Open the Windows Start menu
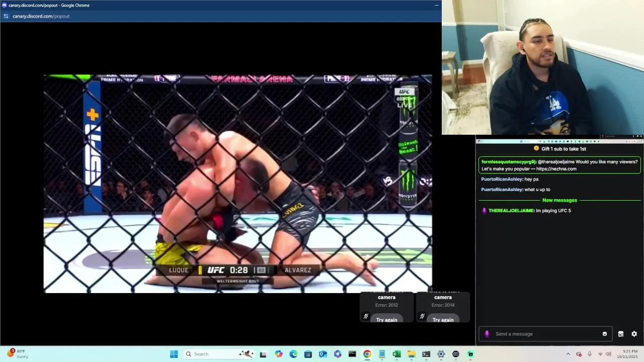This screenshot has width=644, height=362. pos(174,354)
